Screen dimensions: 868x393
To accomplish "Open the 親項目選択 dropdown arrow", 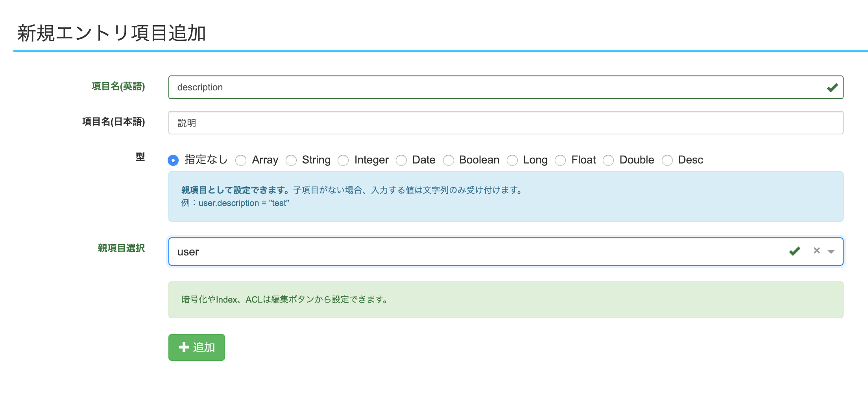I will pos(830,252).
